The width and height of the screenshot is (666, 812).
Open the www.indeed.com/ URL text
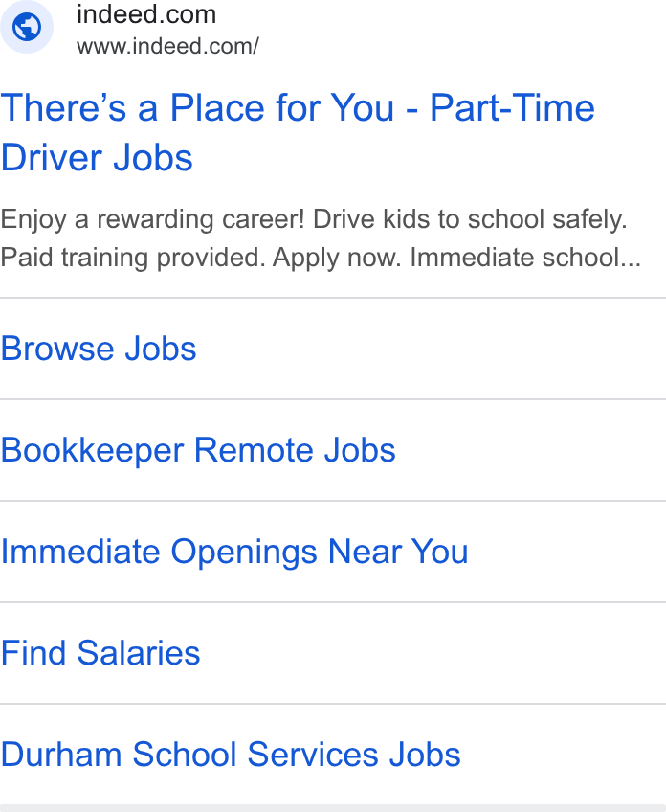click(167, 46)
